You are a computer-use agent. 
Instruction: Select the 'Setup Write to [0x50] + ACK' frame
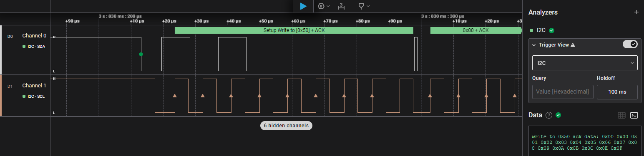(x=294, y=30)
